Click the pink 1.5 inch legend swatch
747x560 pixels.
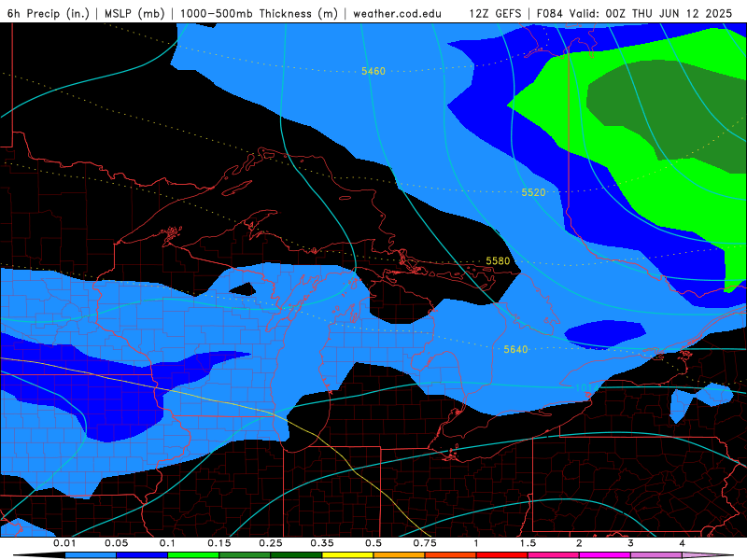click(554, 555)
